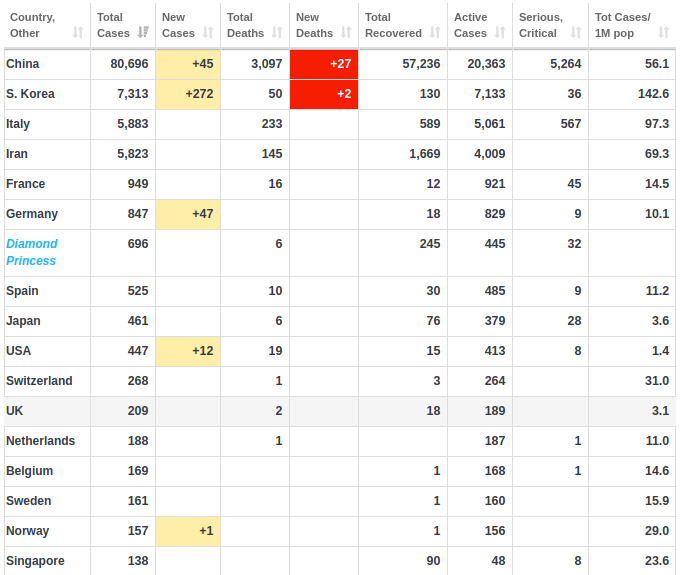Click China serious critical value 5,264
The height and width of the screenshot is (575, 681).
pyautogui.click(x=565, y=64)
